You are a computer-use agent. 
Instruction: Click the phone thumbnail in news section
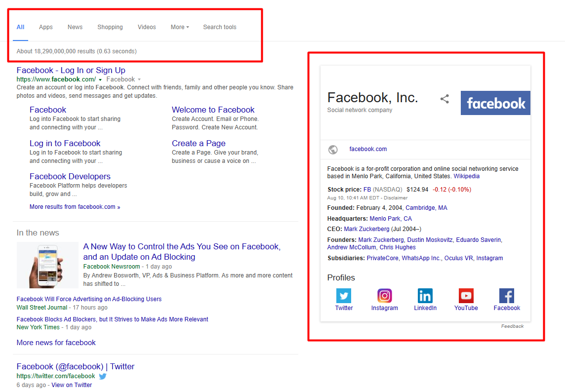click(47, 265)
